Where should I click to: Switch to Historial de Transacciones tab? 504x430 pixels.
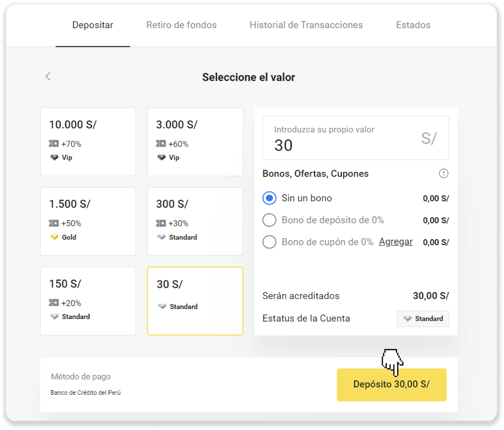[306, 25]
